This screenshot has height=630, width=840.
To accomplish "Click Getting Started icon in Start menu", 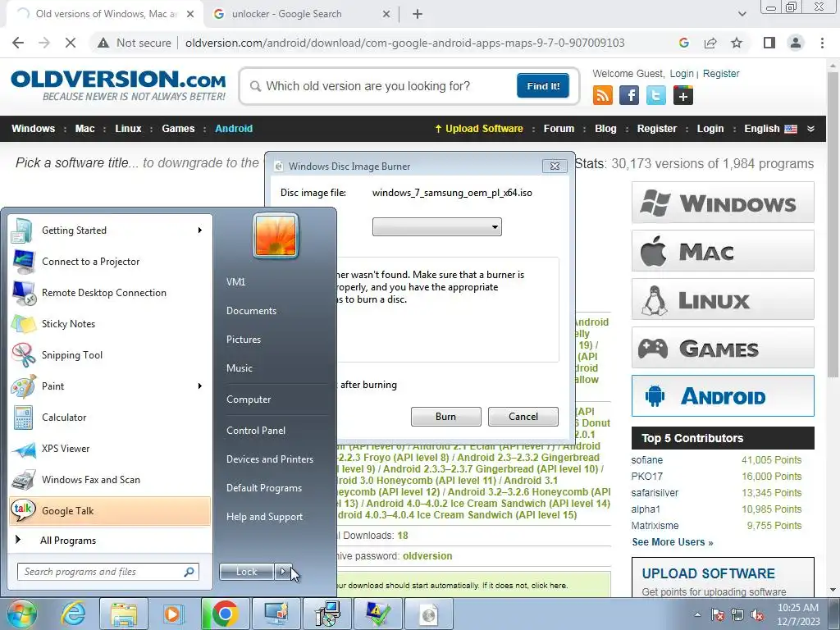I will pos(21,231).
